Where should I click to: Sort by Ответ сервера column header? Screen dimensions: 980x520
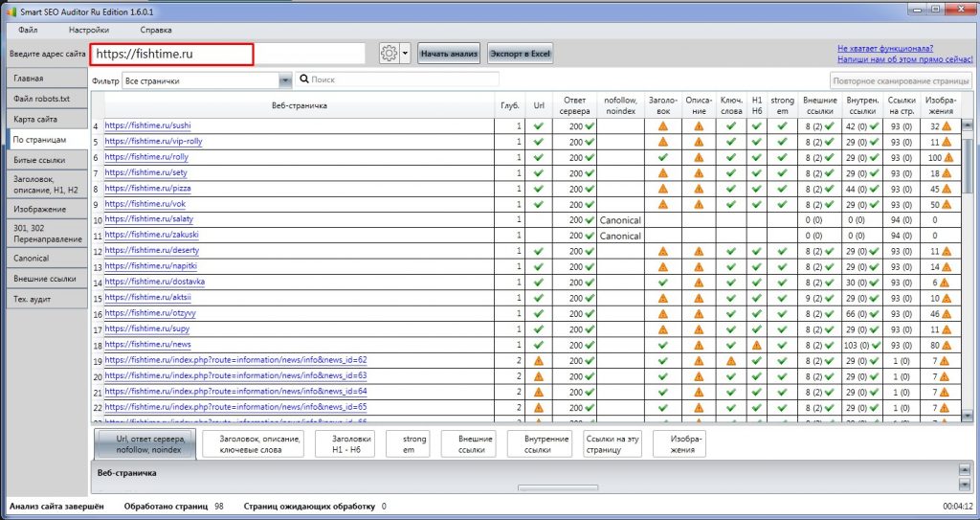[574, 105]
